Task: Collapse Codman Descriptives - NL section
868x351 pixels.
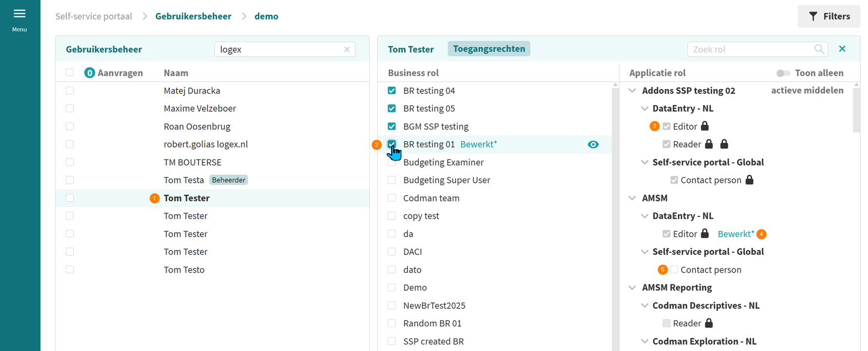Action: click(x=645, y=306)
